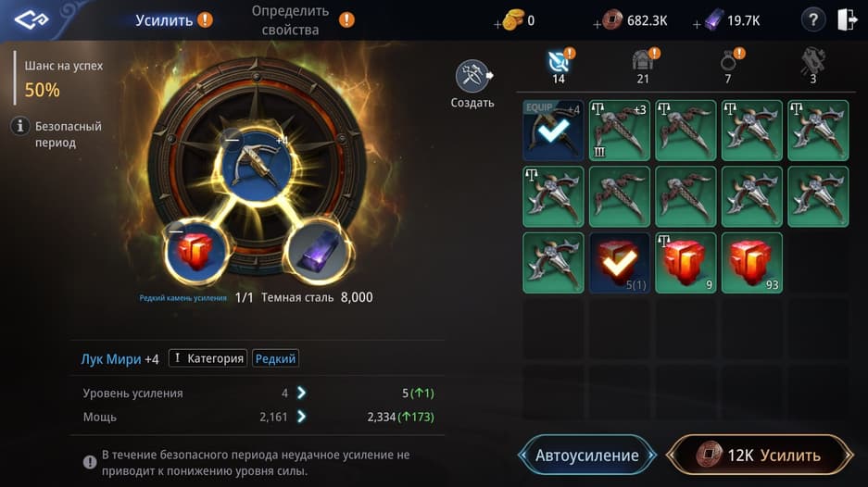
Task: Click the Безопасный период info icon
Action: 20,126
